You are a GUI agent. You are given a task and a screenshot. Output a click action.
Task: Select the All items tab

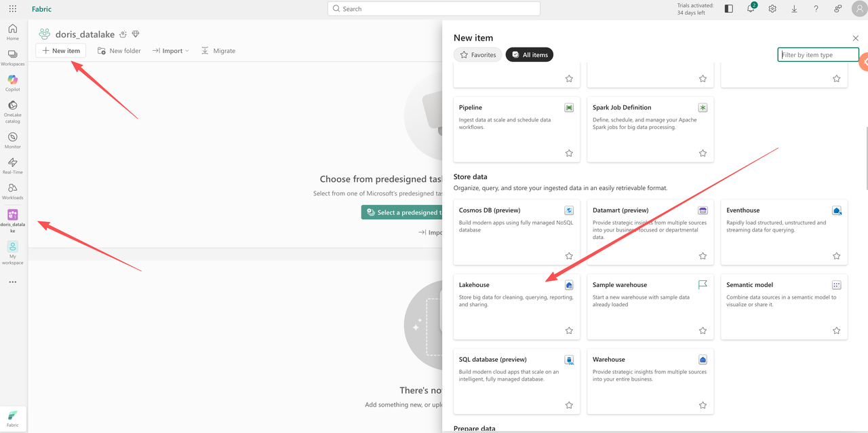pos(530,55)
